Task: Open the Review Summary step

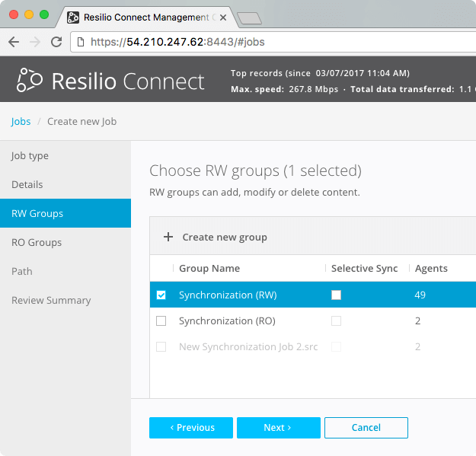Action: (65, 300)
